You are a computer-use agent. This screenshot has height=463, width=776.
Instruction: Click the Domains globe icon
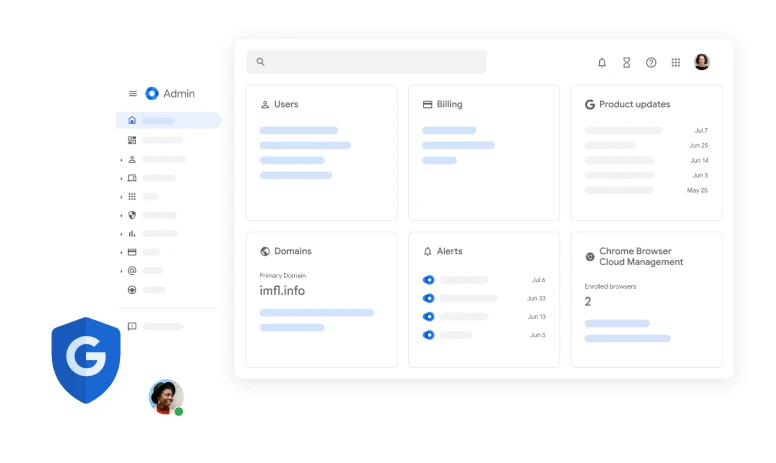tap(265, 251)
